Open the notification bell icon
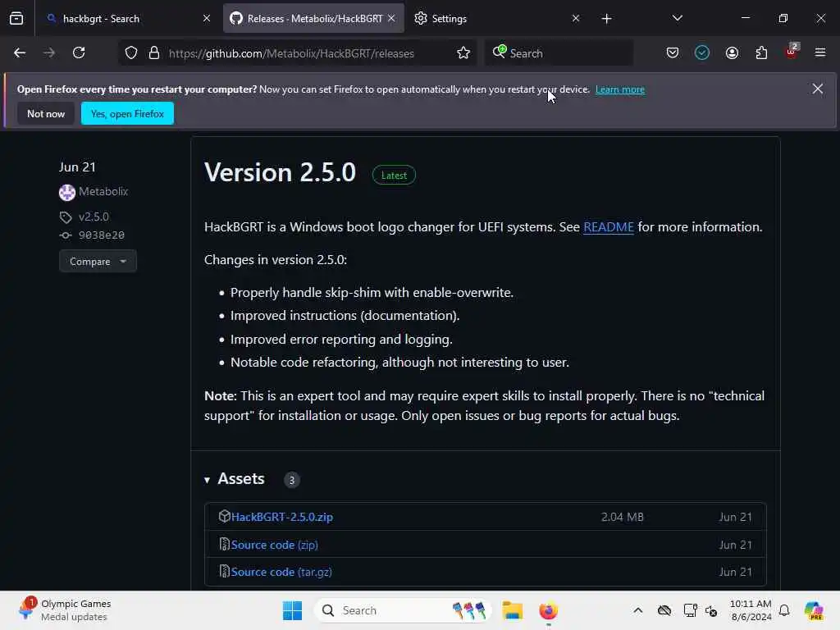 [784, 610]
